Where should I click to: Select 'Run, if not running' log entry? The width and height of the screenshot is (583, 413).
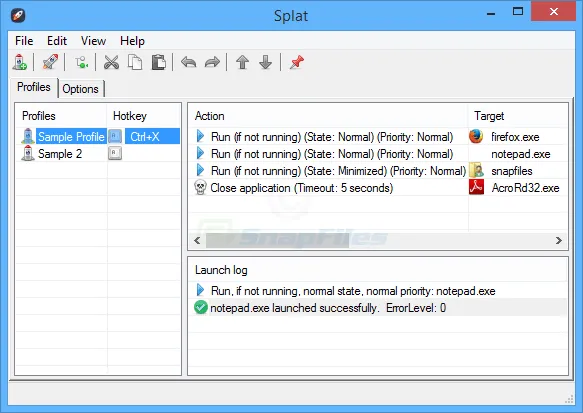click(x=353, y=290)
